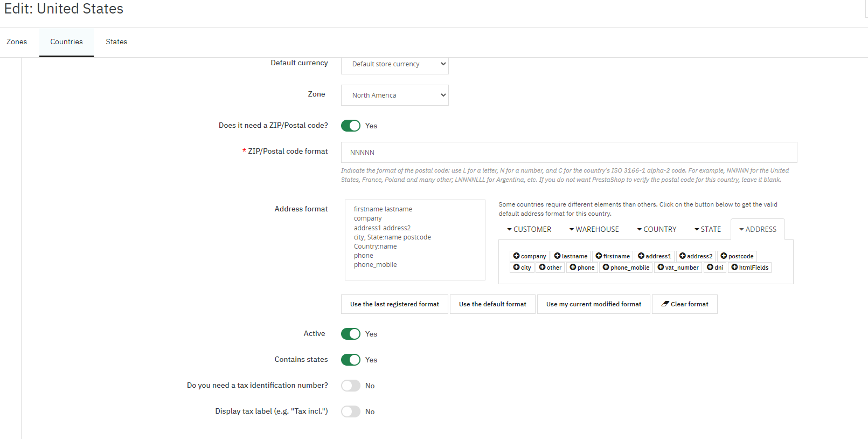The width and height of the screenshot is (868, 439).
Task: Switch to the States tab
Action: (x=116, y=42)
